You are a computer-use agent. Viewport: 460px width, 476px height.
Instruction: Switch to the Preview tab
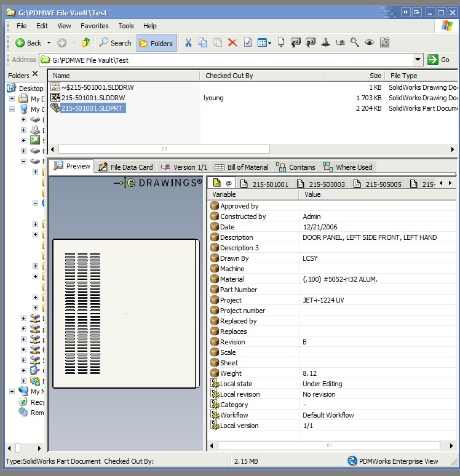pos(73,167)
